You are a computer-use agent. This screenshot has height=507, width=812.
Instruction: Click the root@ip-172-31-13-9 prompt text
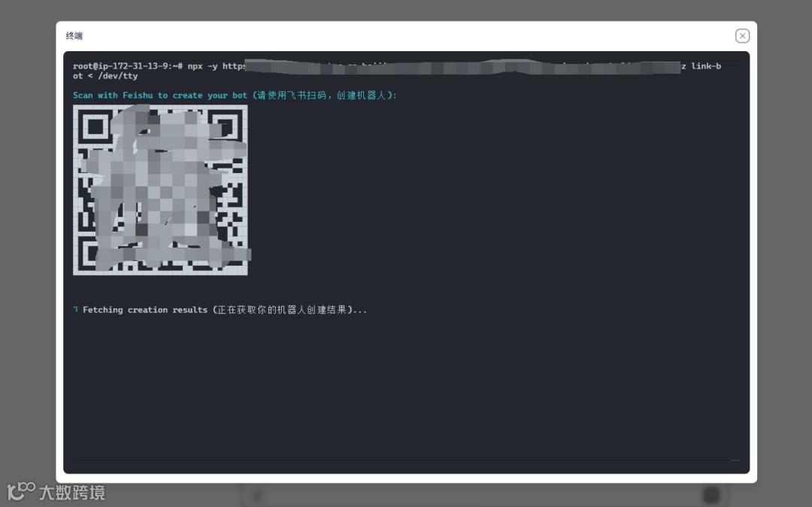click(127, 66)
